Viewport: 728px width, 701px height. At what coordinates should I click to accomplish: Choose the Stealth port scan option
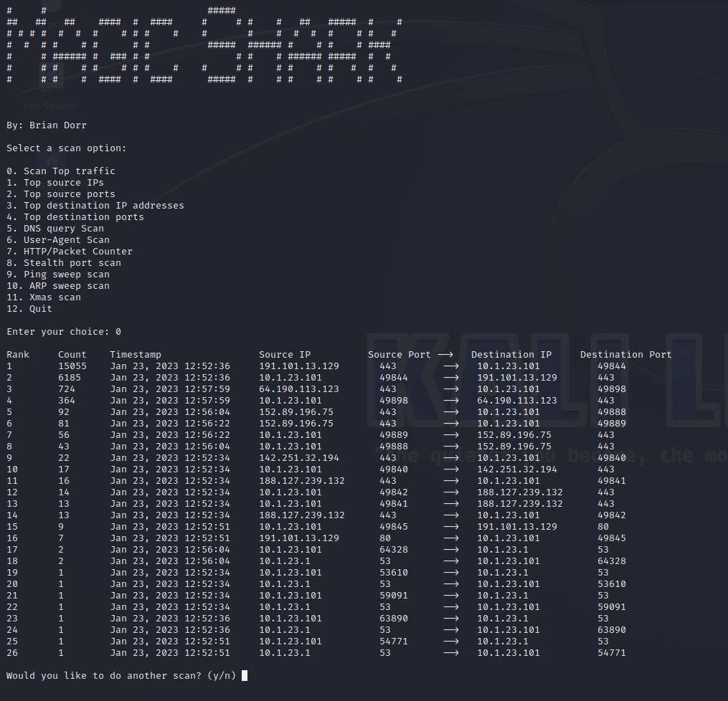coord(61,262)
